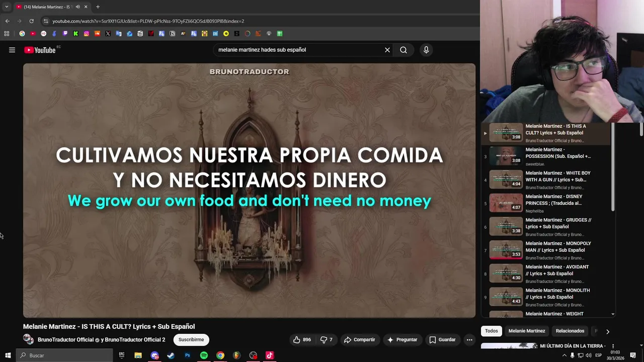The height and width of the screenshot is (362, 644).
Task: Like the video with the thumbs-up (896)
Action: (302, 340)
